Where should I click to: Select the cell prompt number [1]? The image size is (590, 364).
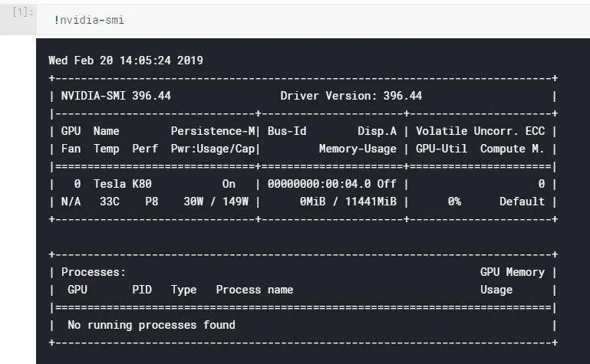click(22, 12)
